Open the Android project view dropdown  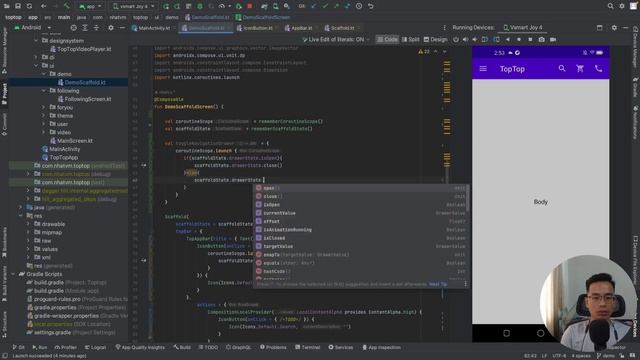(x=33, y=28)
